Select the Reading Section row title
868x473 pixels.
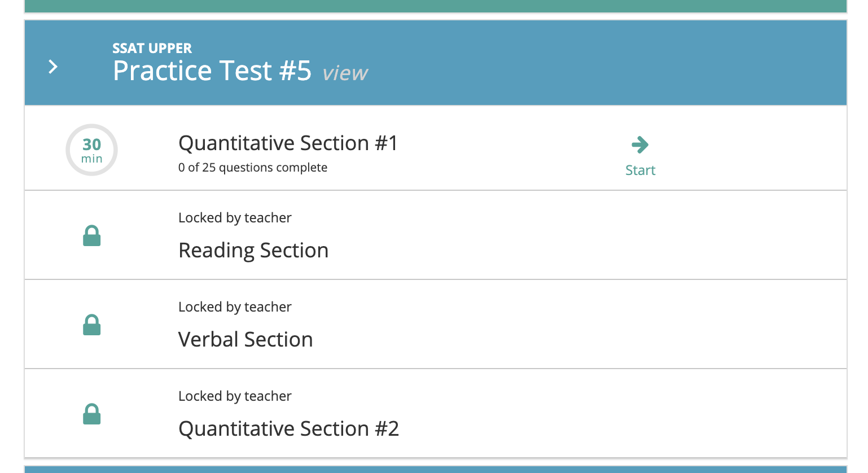[253, 250]
